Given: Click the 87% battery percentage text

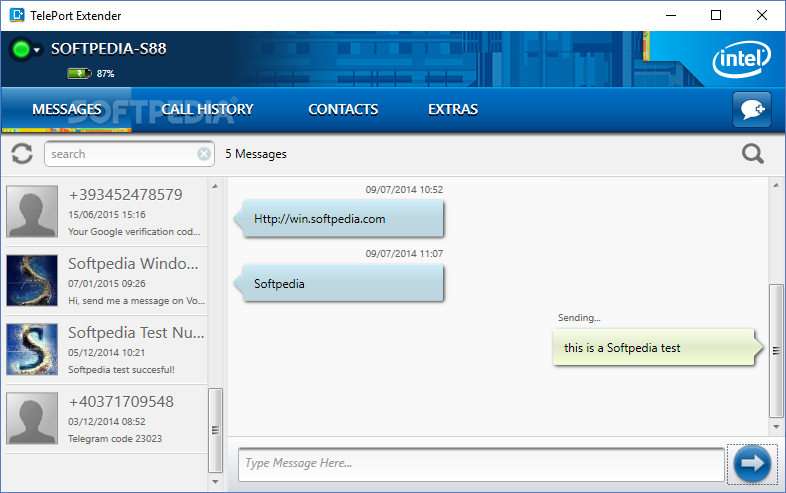Looking at the screenshot, I should click(x=105, y=74).
